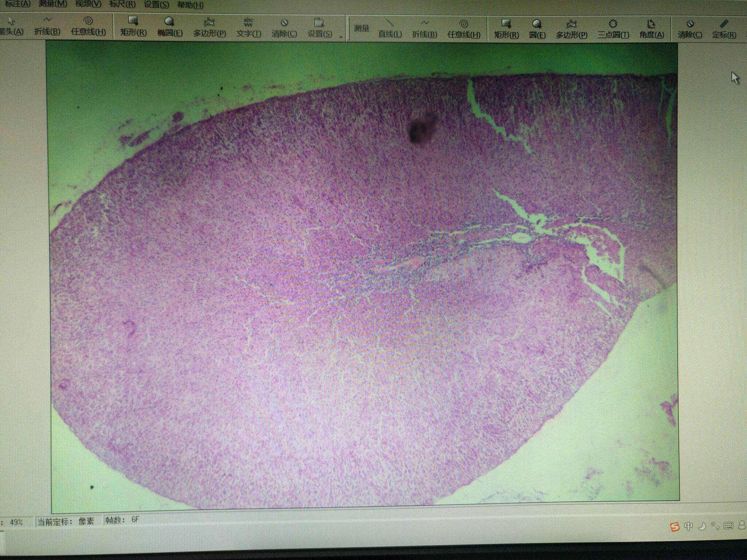The image size is (747, 560).
Task: Open annotation settings 设置(S) toolbar button
Action: 320,28
